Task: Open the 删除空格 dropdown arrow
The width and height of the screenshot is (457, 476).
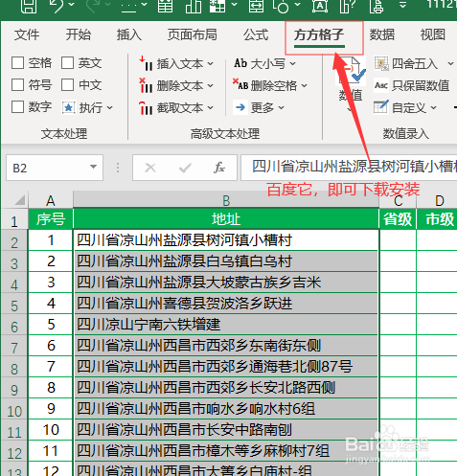Action: coord(304,85)
